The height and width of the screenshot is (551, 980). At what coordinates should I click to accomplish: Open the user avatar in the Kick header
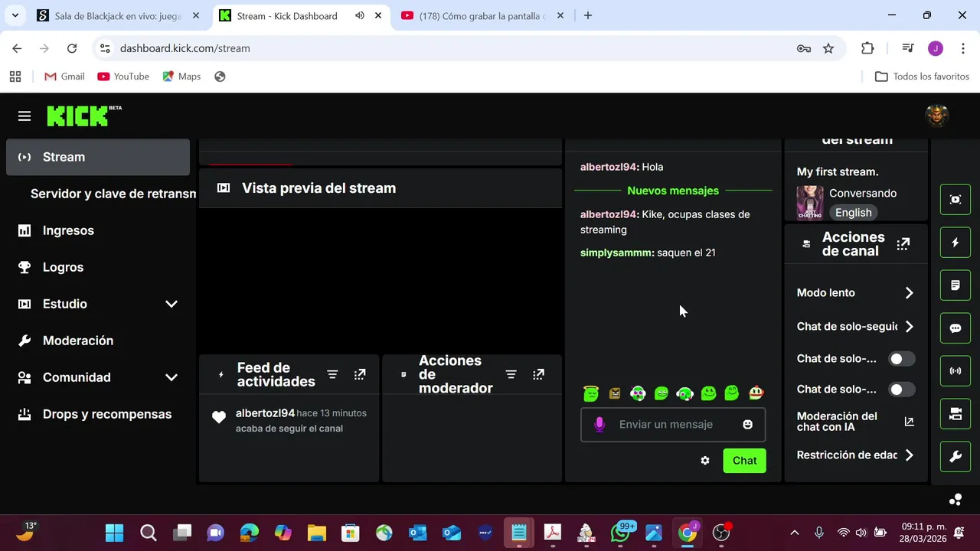[937, 116]
